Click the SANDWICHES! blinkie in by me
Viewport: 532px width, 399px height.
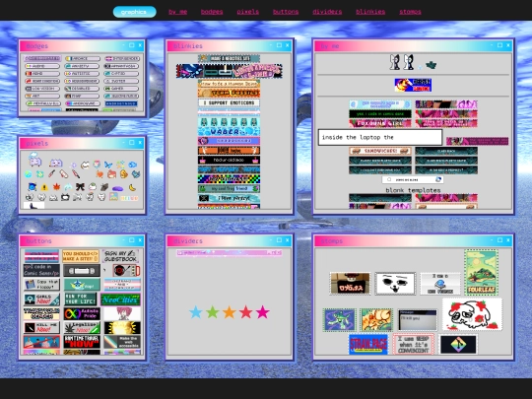coord(380,151)
